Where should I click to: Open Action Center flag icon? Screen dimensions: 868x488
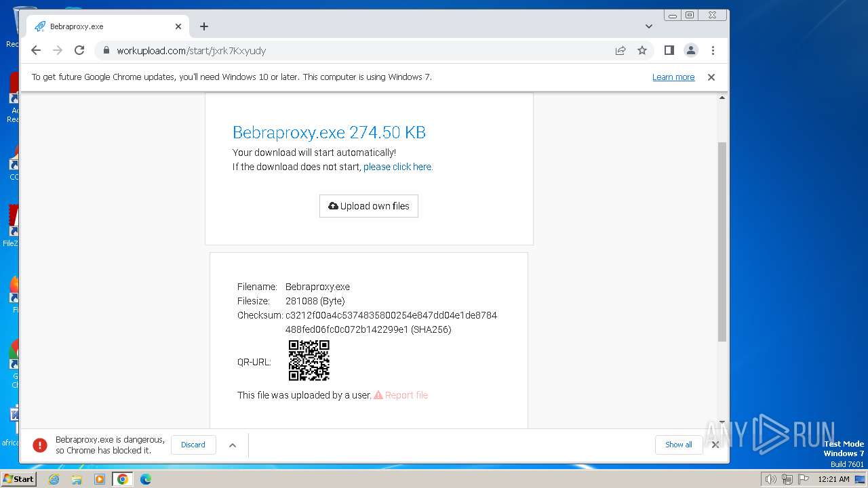click(x=804, y=479)
